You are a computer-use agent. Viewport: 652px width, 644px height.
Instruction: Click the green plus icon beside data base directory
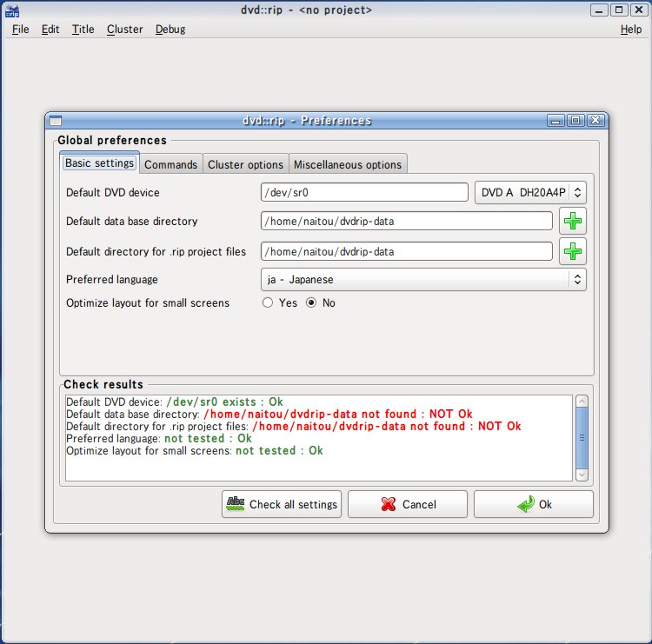click(573, 221)
